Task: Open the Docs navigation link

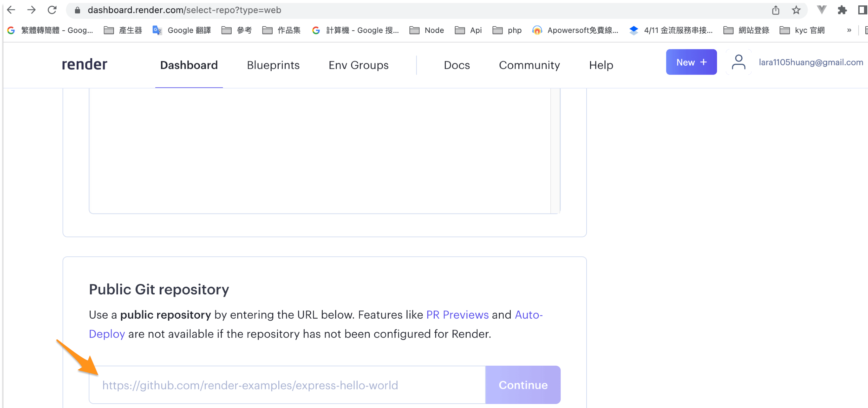Action: point(457,65)
